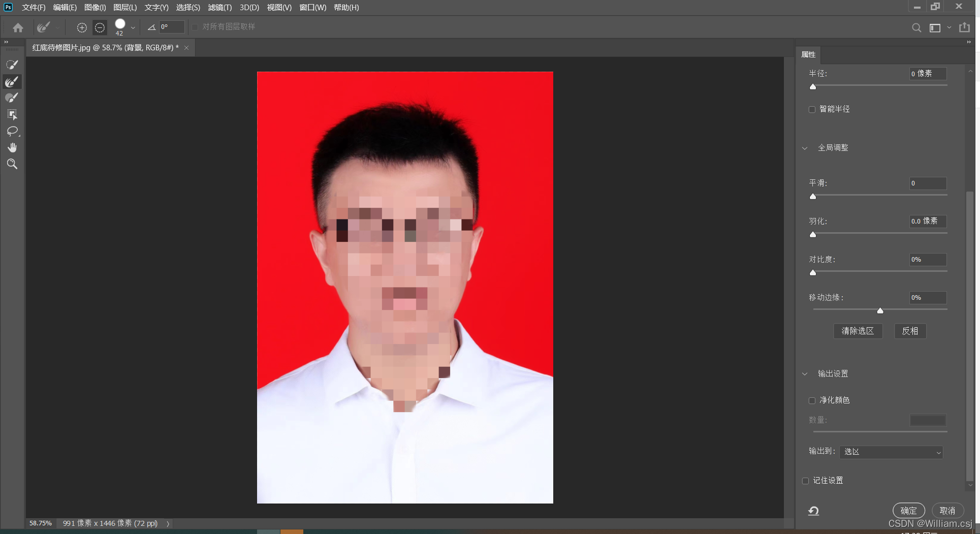The width and height of the screenshot is (980, 534).
Task: Click the share export icon
Action: click(964, 27)
